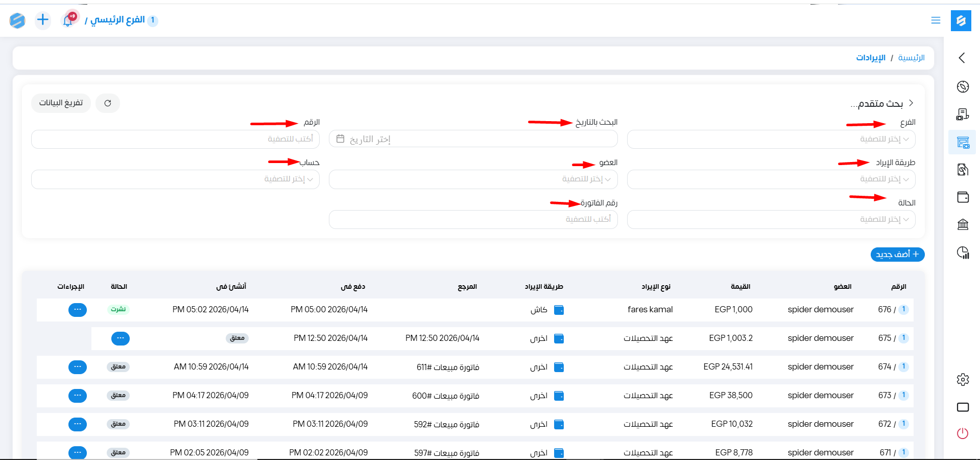Go to الرئيسية breadcrumb link

point(911,58)
